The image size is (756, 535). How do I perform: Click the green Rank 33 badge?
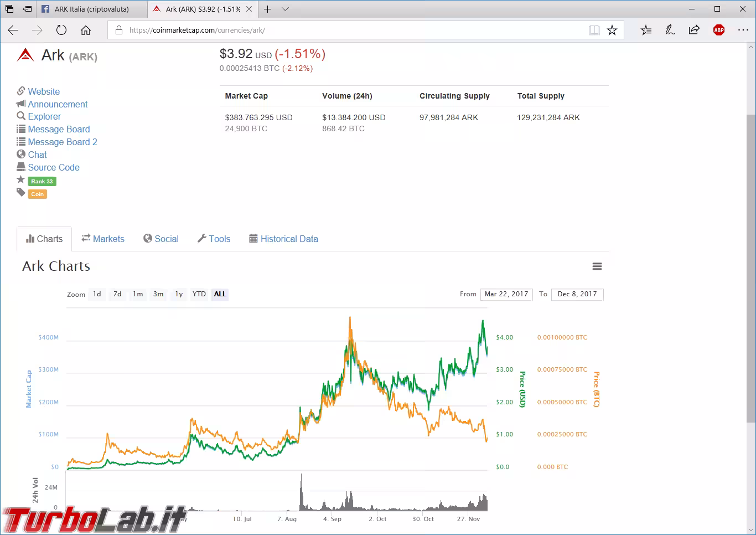[42, 181]
